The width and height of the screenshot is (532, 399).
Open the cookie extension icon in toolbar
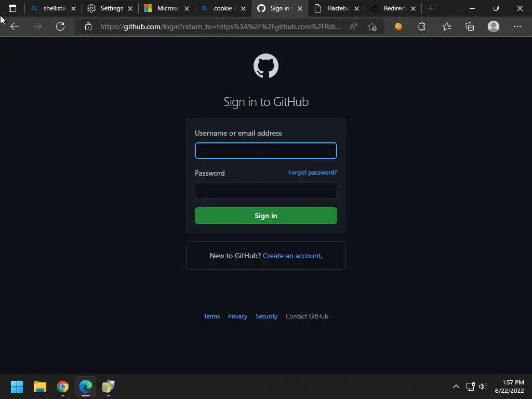tap(398, 26)
